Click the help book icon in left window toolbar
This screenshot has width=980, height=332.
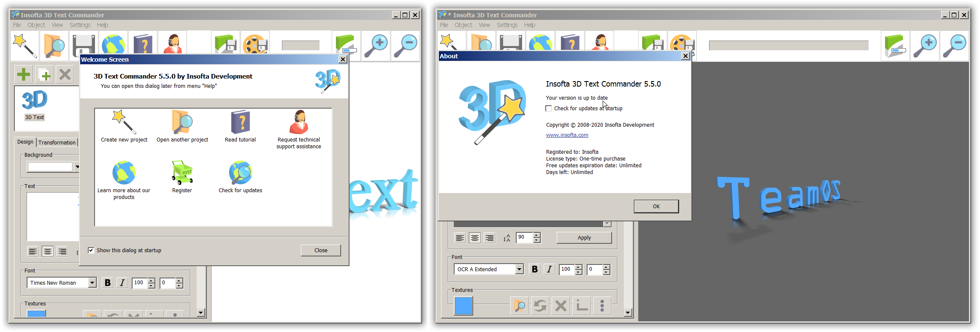[x=143, y=45]
